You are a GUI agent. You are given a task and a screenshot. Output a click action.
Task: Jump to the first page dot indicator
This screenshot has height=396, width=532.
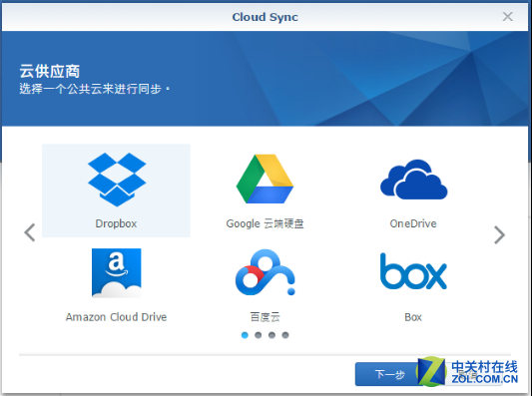tap(245, 335)
